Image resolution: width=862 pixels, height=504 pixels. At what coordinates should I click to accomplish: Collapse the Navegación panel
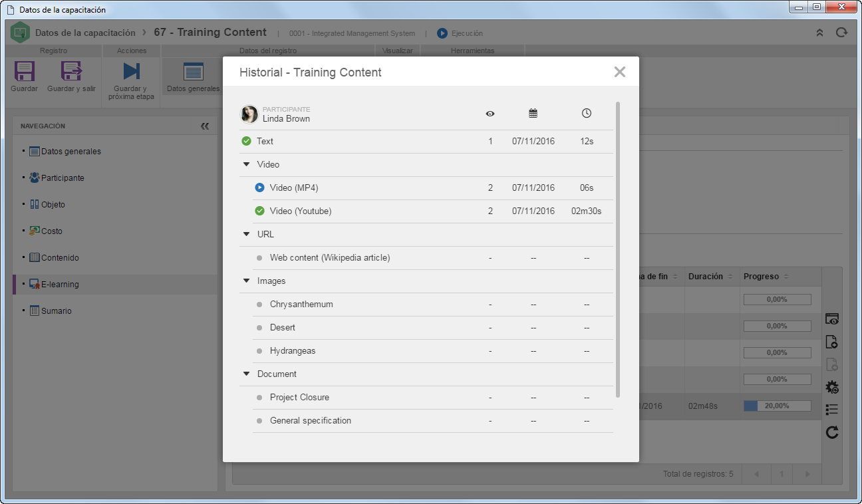pos(205,126)
